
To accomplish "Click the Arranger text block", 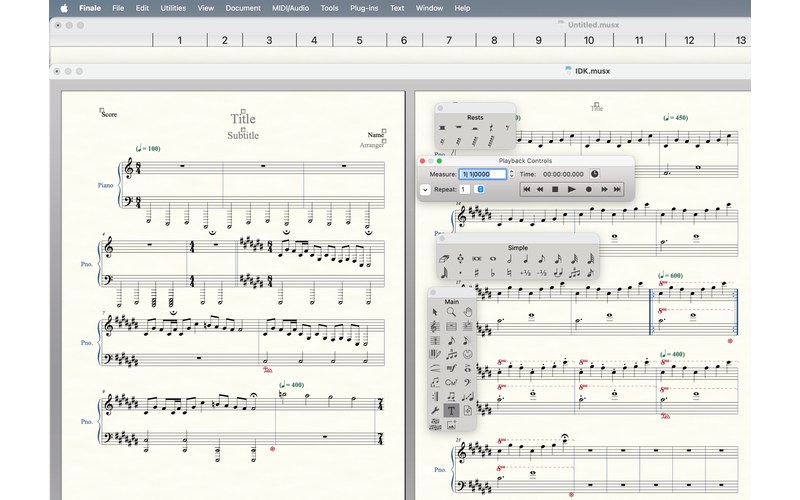I will pos(371,145).
